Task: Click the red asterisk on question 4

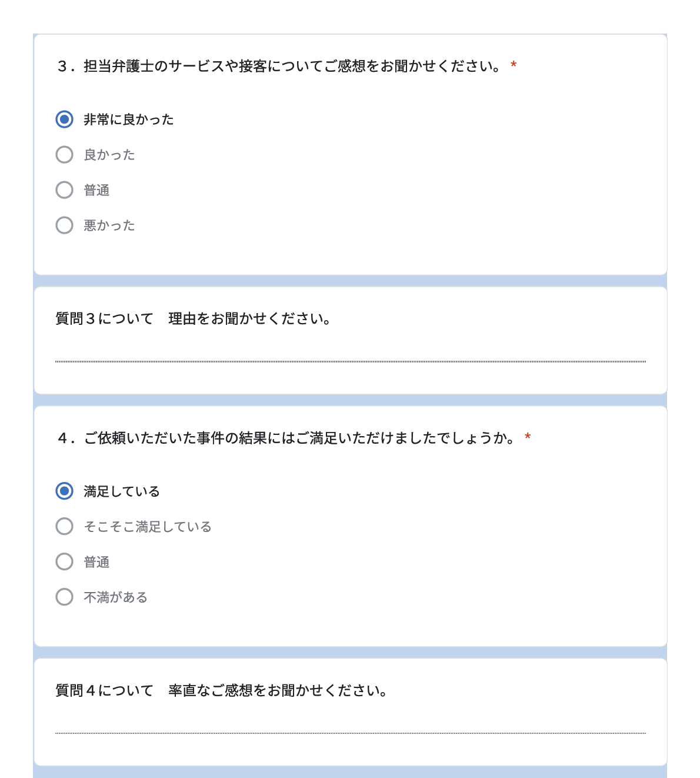Action: coord(528,437)
